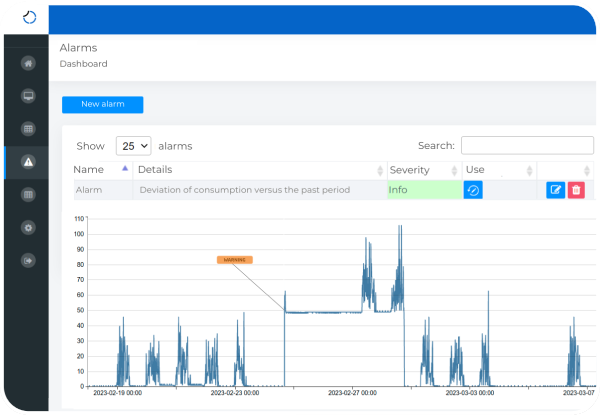The width and height of the screenshot is (600, 415).
Task: Sort by Name column header
Action: (101, 170)
